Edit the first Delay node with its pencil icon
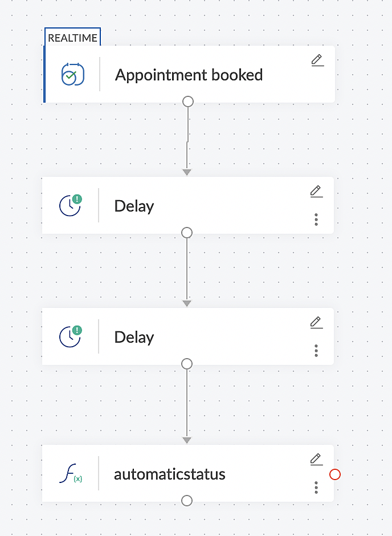The width and height of the screenshot is (392, 536). point(317,192)
